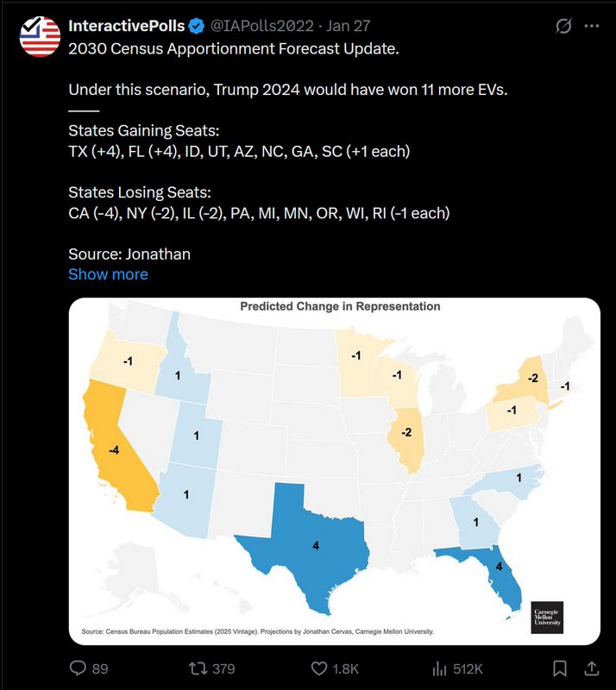This screenshot has height=690, width=616.
Task: Expand the post with Show more
Action: coord(108,274)
